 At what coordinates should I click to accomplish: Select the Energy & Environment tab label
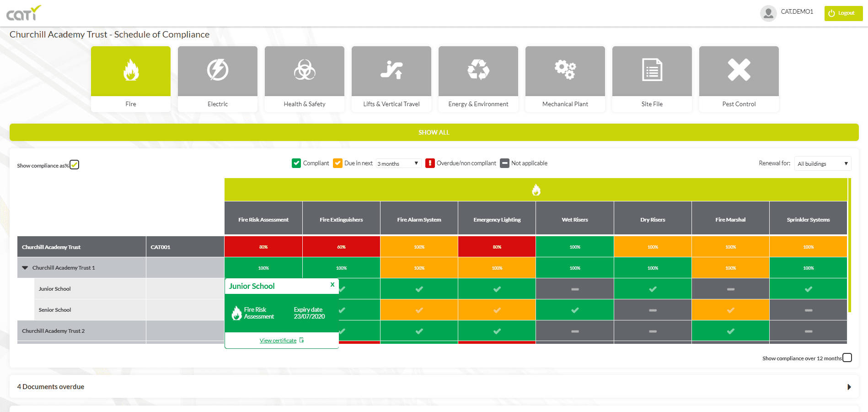tap(478, 104)
